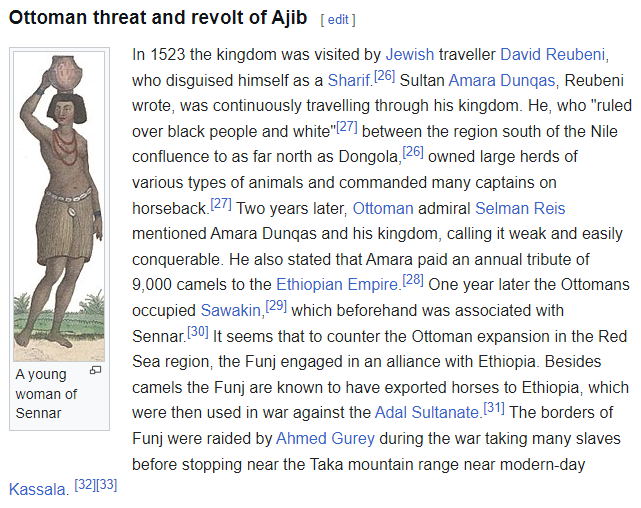Image resolution: width=641 pixels, height=508 pixels.
Task: Jump to citation 28 footnote
Action: (x=414, y=279)
